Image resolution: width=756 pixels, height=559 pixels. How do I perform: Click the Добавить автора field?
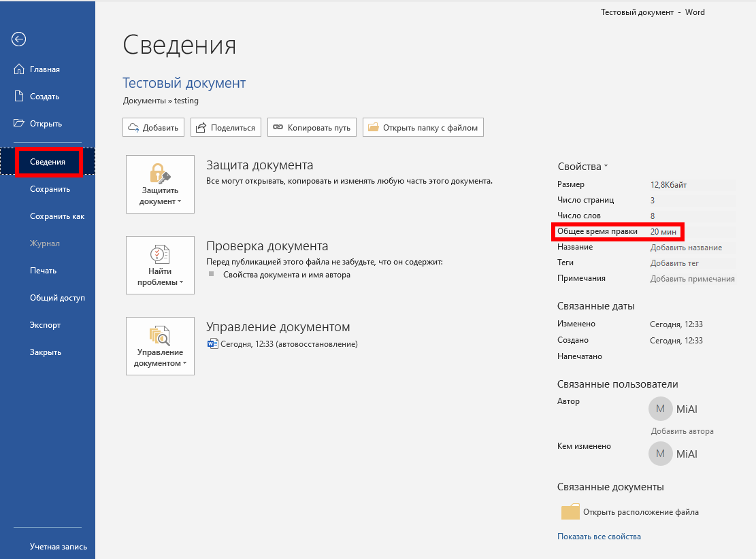pos(682,431)
